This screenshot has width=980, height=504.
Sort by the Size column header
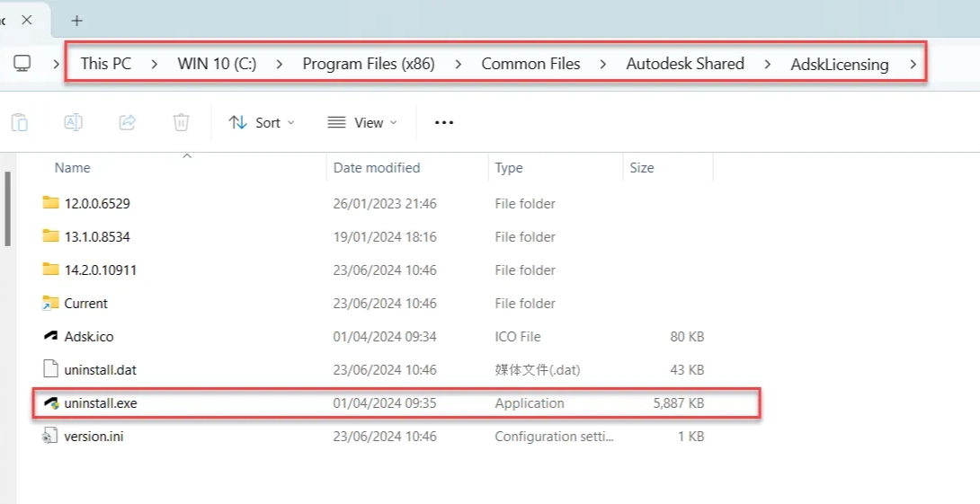[x=642, y=167]
